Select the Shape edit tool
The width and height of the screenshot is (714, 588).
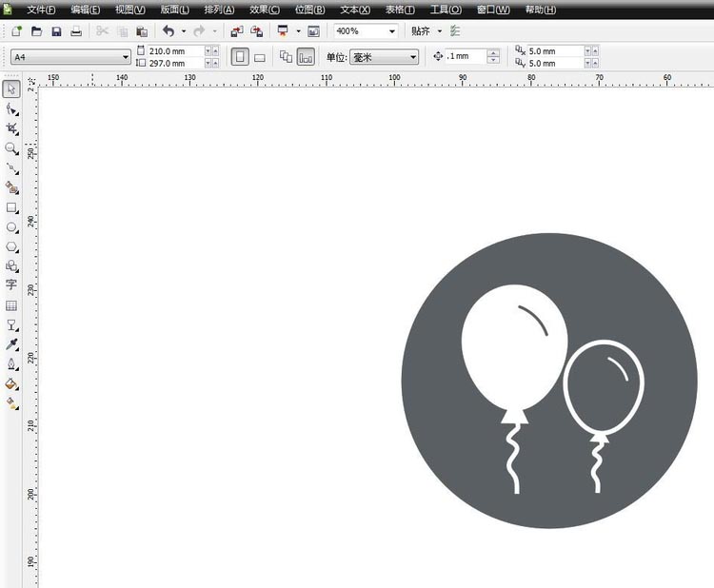click(x=11, y=109)
